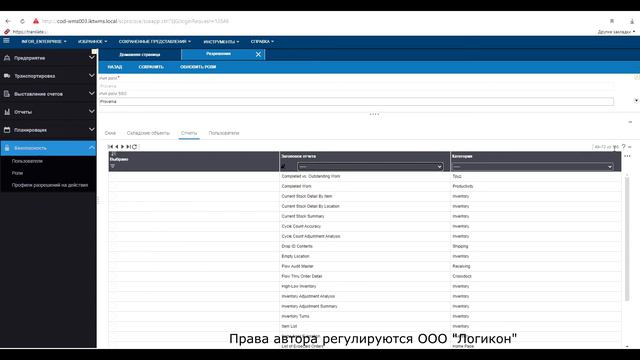Click the filter funnel under Выбрано
The image size is (640, 360).
click(113, 166)
